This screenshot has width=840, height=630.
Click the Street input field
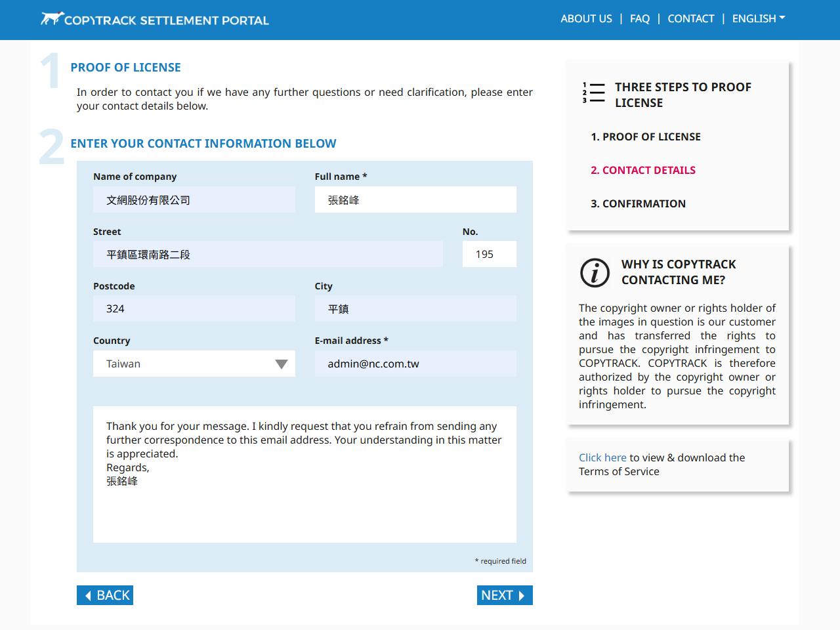pyautogui.click(x=268, y=254)
